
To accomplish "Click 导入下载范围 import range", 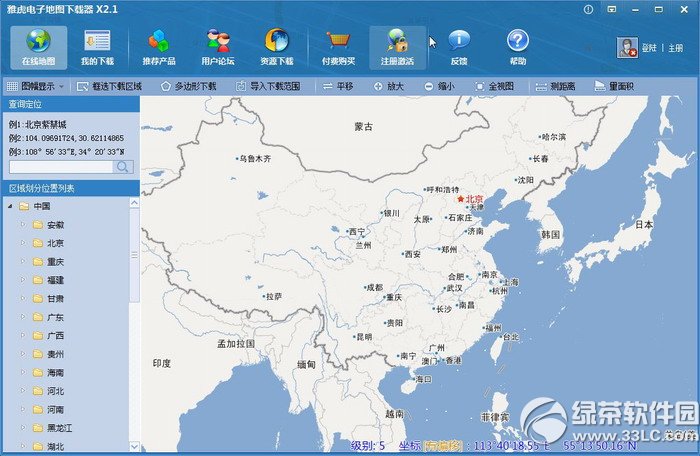I will click(268, 86).
